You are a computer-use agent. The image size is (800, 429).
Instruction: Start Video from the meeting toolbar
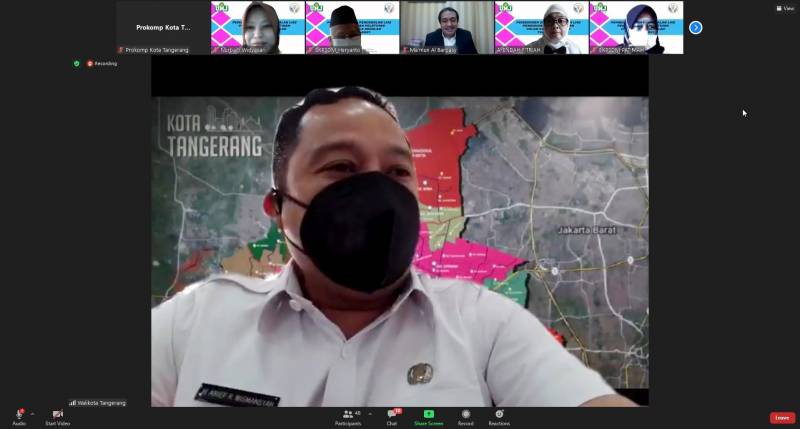(57, 417)
